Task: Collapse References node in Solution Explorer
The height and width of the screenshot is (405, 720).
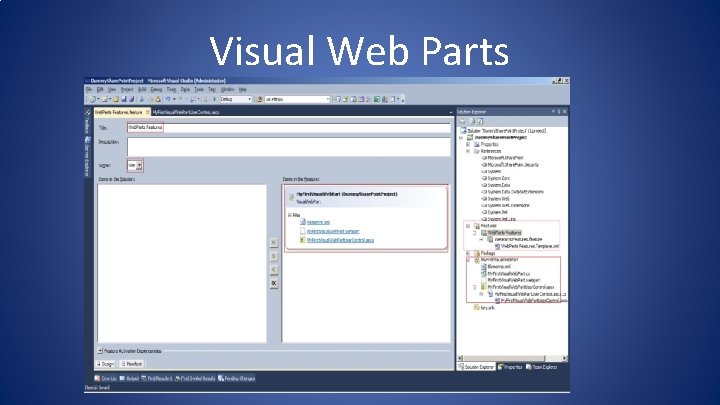Action: click(468, 151)
